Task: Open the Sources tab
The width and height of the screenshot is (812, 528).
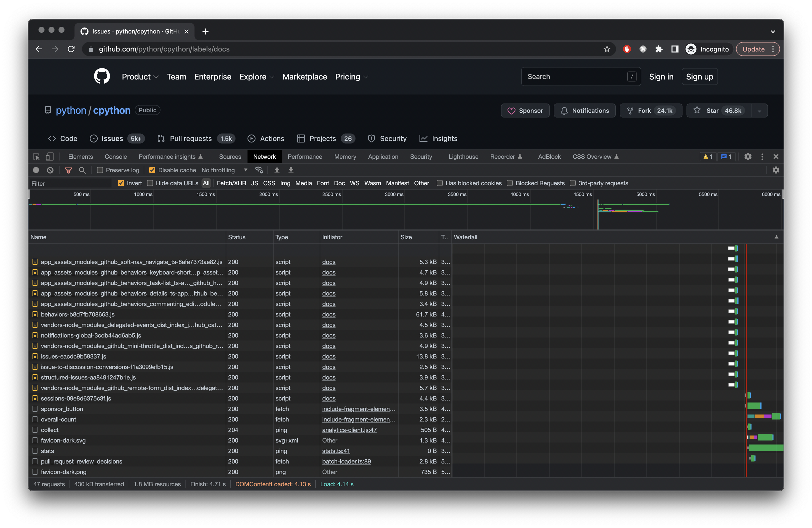Action: pyautogui.click(x=230, y=156)
